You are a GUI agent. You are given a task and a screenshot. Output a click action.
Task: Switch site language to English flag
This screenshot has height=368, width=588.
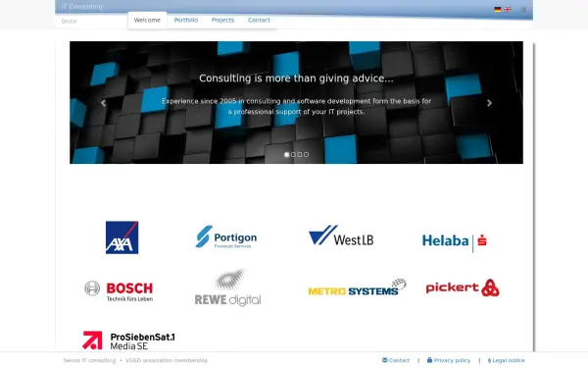(x=508, y=10)
